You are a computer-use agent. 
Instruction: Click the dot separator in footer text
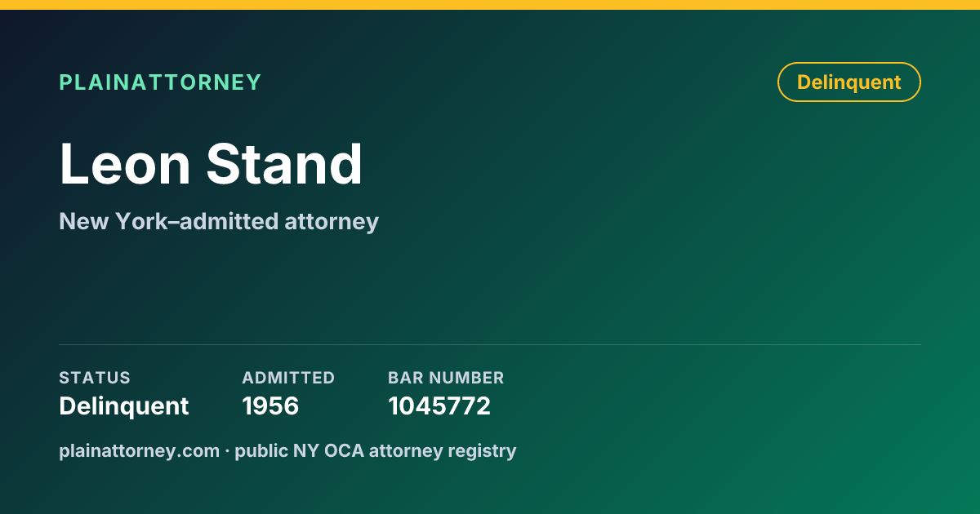pos(227,450)
